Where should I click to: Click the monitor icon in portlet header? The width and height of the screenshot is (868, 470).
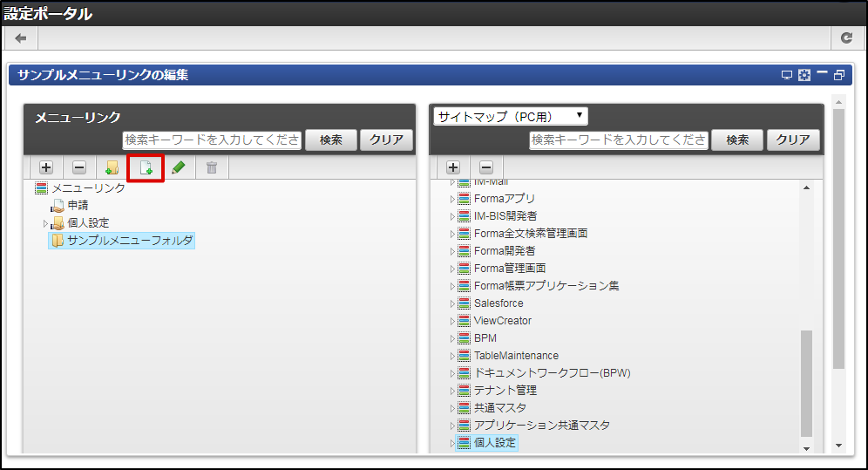point(787,75)
